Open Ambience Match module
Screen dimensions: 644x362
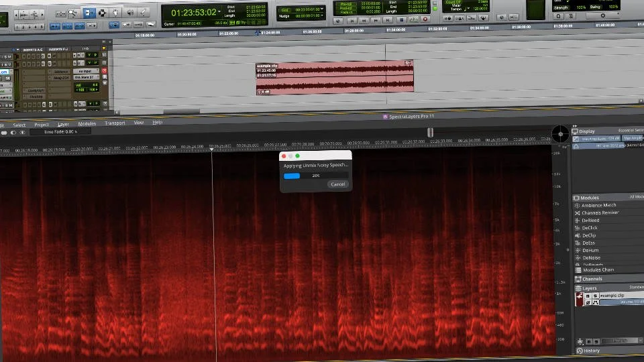pos(598,205)
